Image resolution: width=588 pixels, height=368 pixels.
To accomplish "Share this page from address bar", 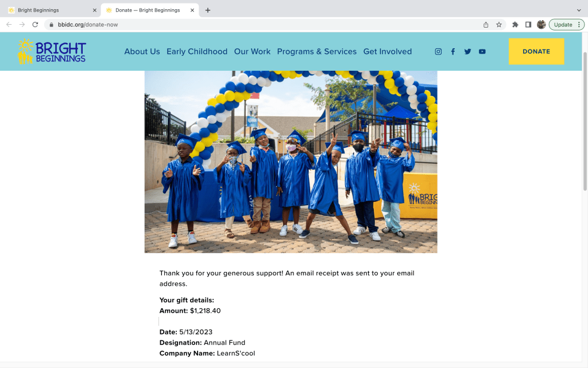I will (x=486, y=25).
